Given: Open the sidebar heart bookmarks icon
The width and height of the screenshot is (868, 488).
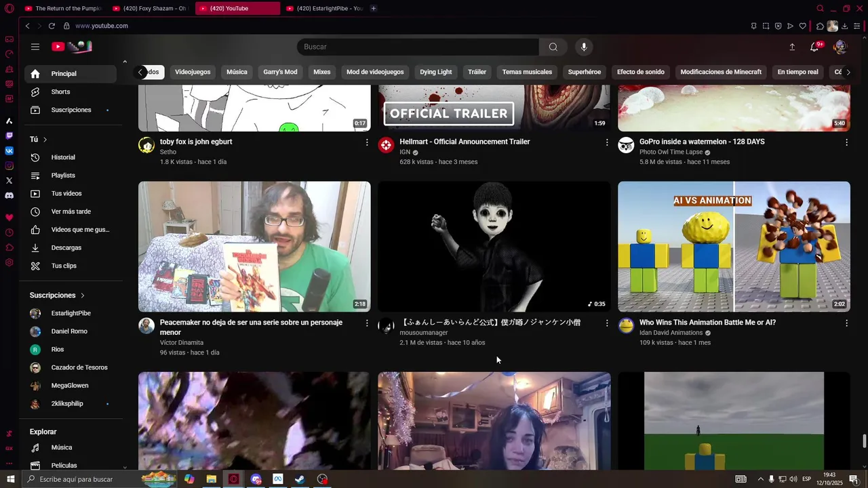Looking at the screenshot, I should 9,218.
